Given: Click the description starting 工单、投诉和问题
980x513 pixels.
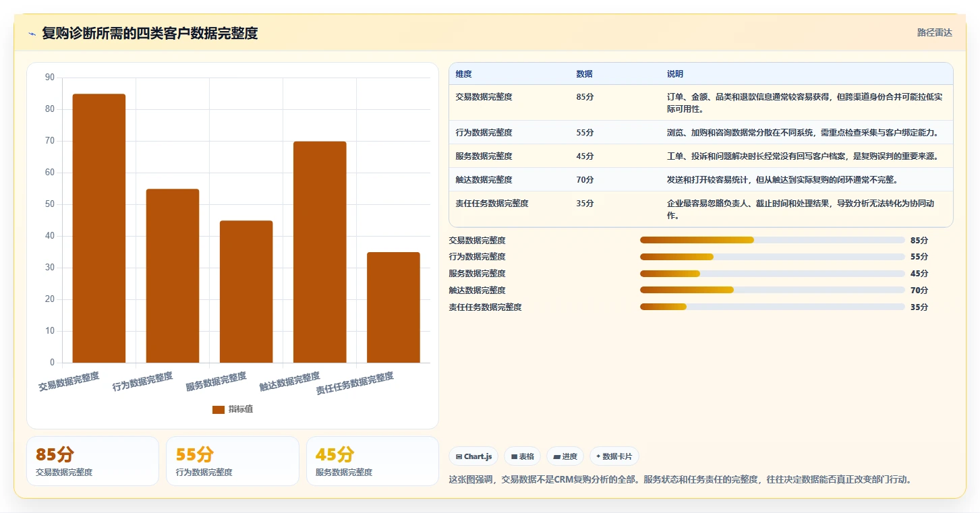Looking at the screenshot, I should tap(803, 156).
